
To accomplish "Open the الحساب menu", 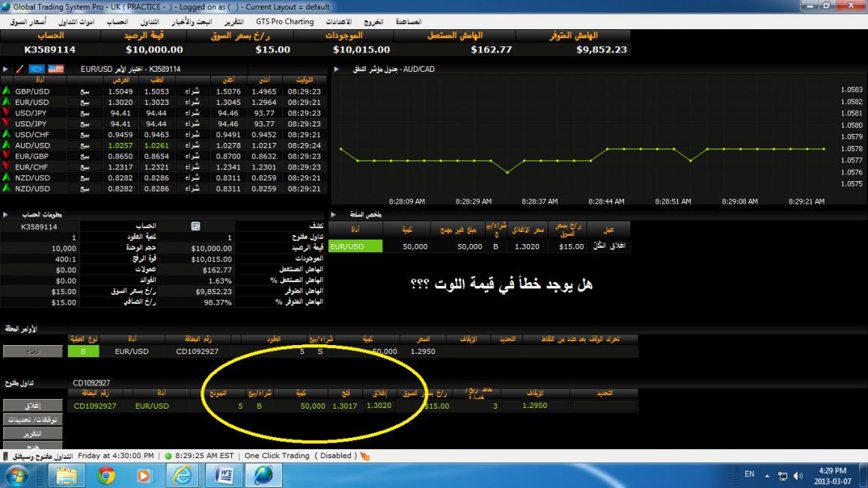I will [117, 22].
